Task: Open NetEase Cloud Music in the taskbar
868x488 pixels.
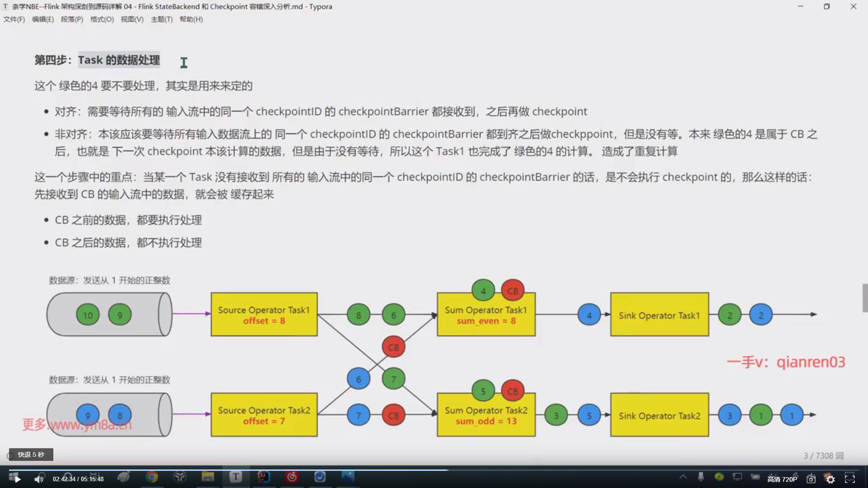Action: [292, 478]
